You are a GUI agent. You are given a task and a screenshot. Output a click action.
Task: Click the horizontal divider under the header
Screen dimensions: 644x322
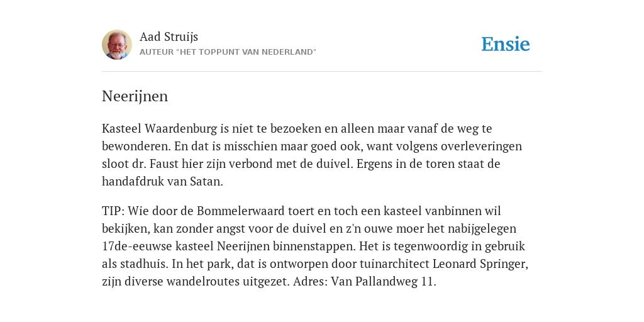(322, 72)
